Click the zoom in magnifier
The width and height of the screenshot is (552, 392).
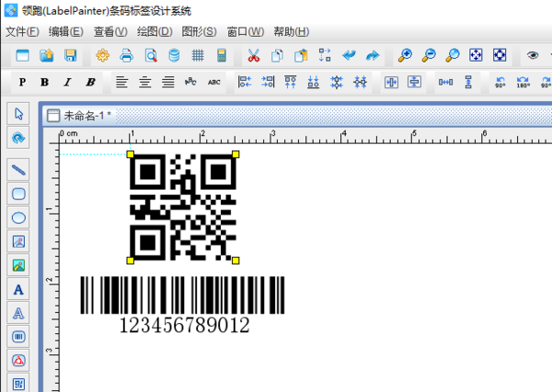click(405, 55)
